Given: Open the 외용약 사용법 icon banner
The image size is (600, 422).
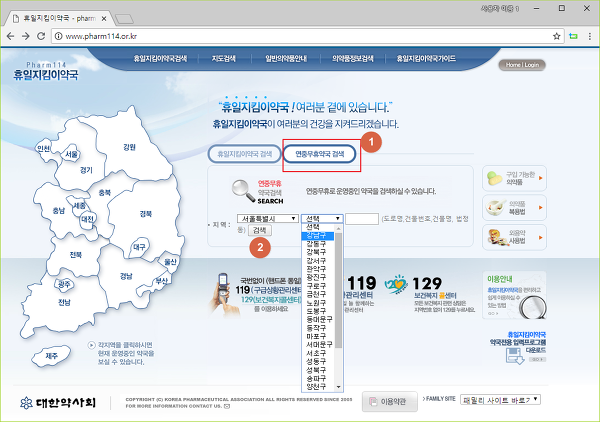Looking at the screenshot, I should click(x=514, y=237).
